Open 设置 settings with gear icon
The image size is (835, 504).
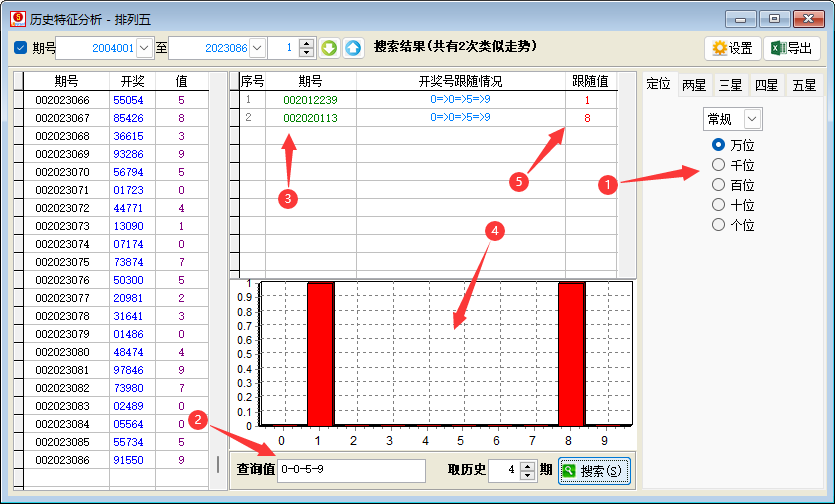click(732, 48)
